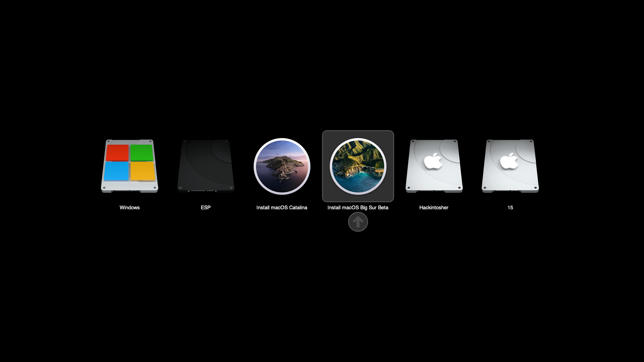The height and width of the screenshot is (362, 644).
Task: Select the Install macOS Big Sur Beta icon
Action: click(358, 166)
